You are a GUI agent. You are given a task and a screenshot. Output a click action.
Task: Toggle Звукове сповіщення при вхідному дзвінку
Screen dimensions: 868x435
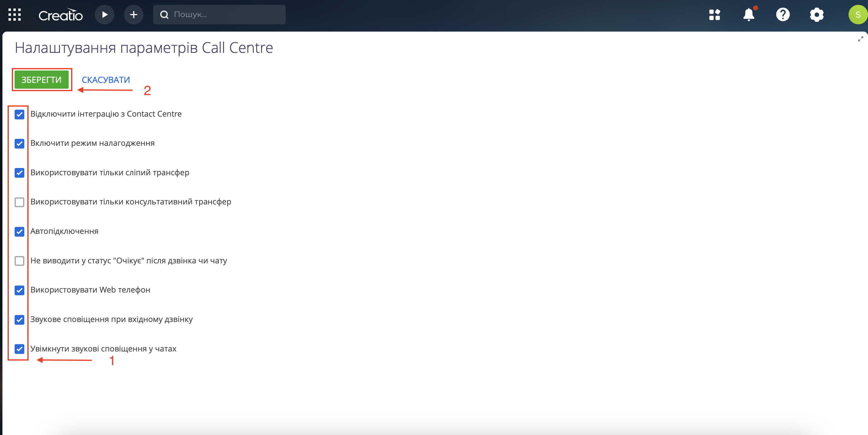click(19, 320)
